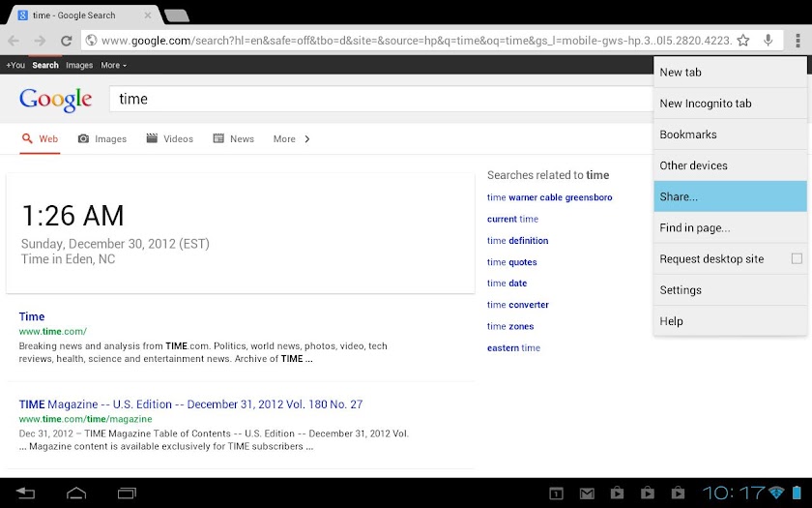Click +You in the top black bar

pyautogui.click(x=15, y=66)
